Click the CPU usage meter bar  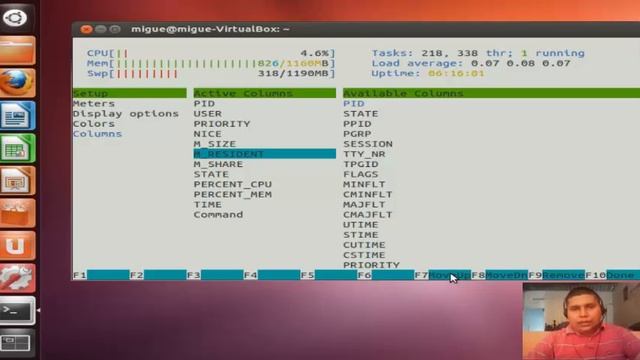[x=211, y=53]
